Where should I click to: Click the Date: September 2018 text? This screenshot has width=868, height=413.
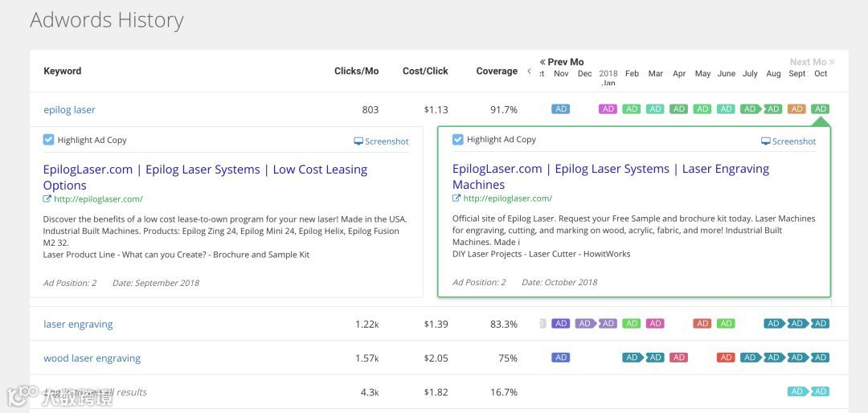click(156, 283)
